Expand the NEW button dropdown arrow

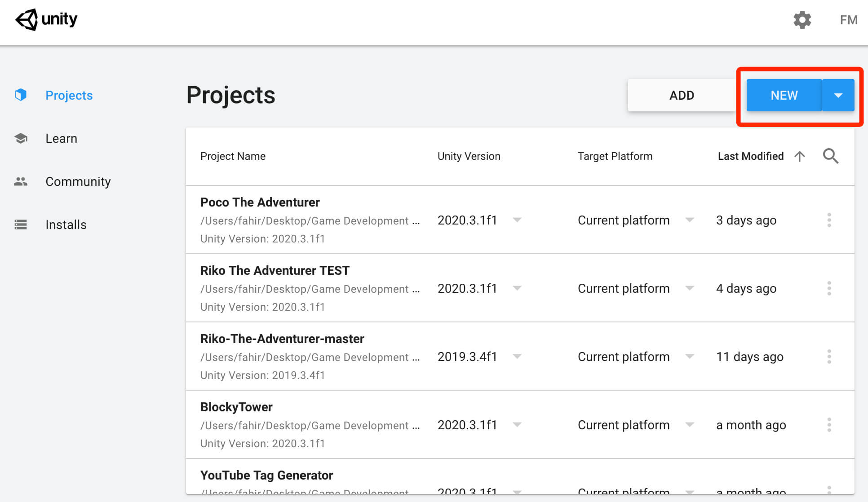pos(838,95)
